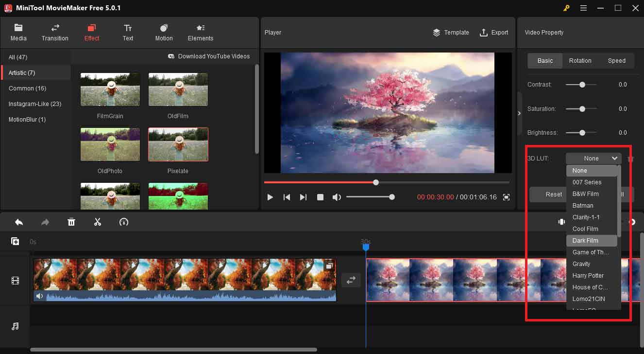Jump to previous frame
This screenshot has width=644, height=354.
tap(287, 197)
